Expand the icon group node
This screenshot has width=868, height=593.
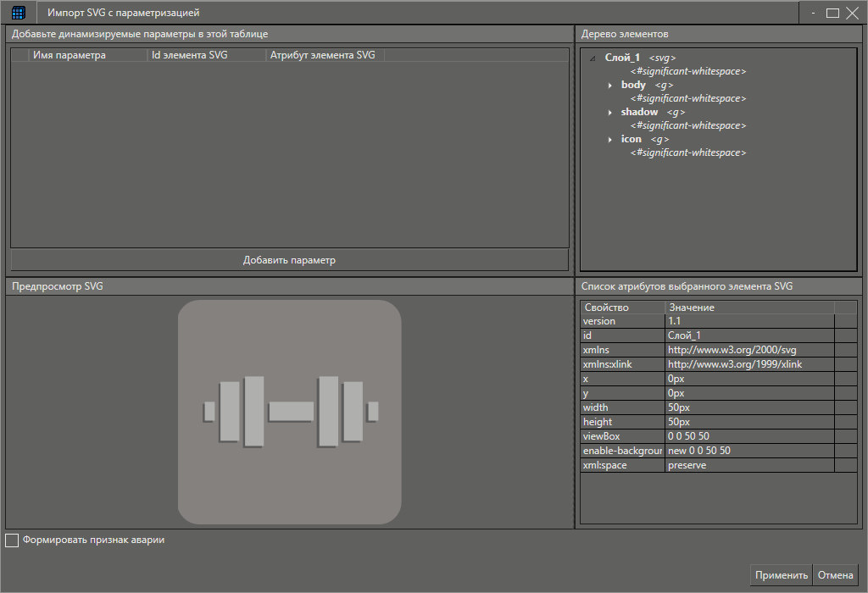[x=612, y=138]
